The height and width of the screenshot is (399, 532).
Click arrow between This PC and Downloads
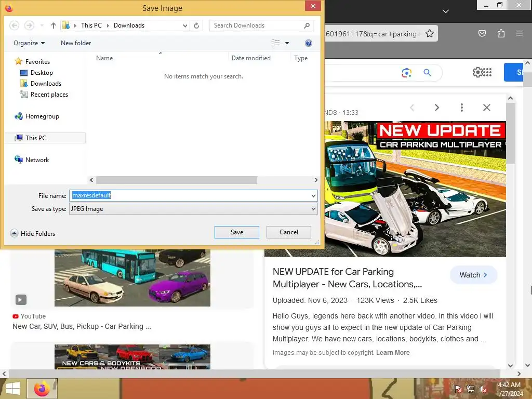tap(108, 25)
